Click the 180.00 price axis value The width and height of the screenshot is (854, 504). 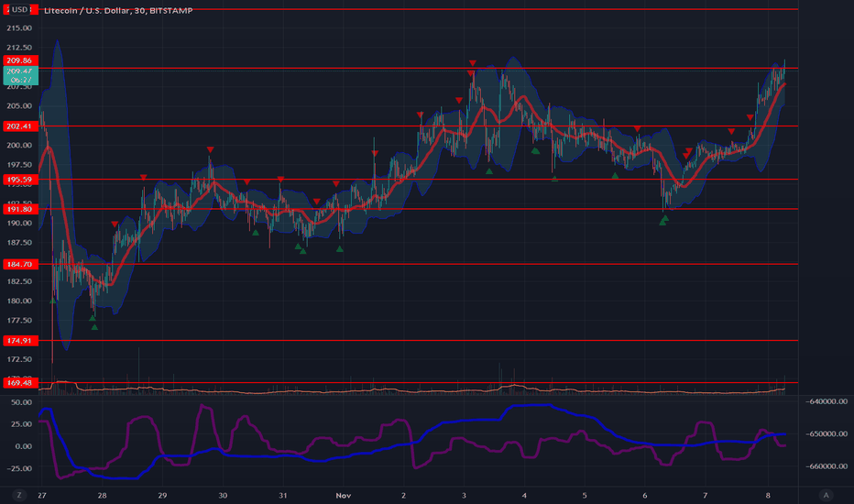point(19,301)
